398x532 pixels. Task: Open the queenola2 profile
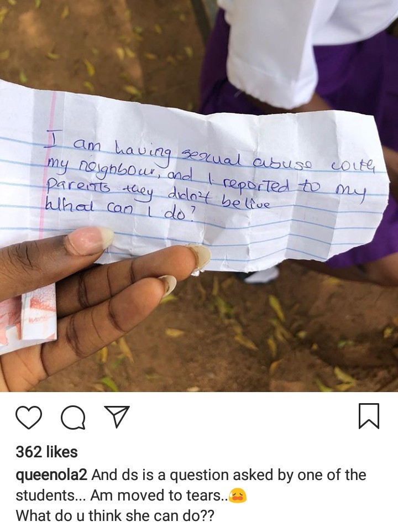click(51, 476)
